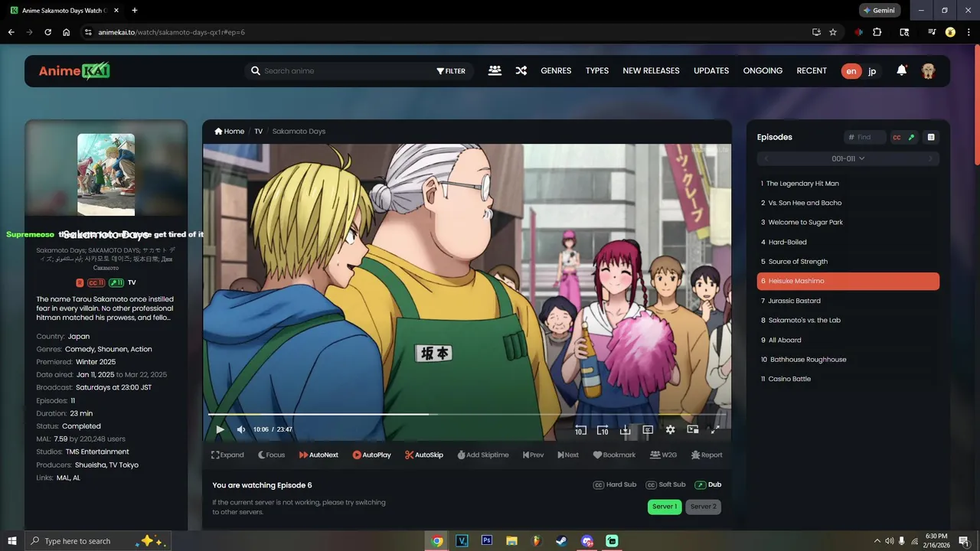Image resolution: width=980 pixels, height=551 pixels.
Task: Open Gemini button in Chrome
Action: [x=880, y=11]
